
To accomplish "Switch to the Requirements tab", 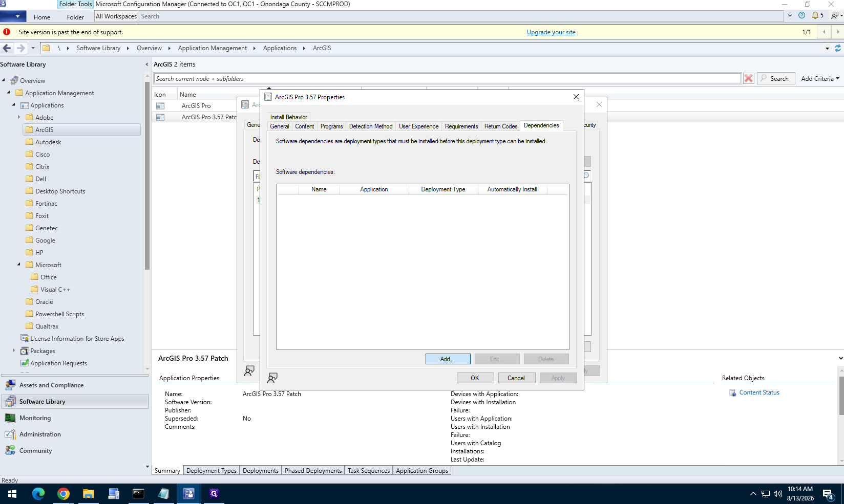I will (461, 126).
